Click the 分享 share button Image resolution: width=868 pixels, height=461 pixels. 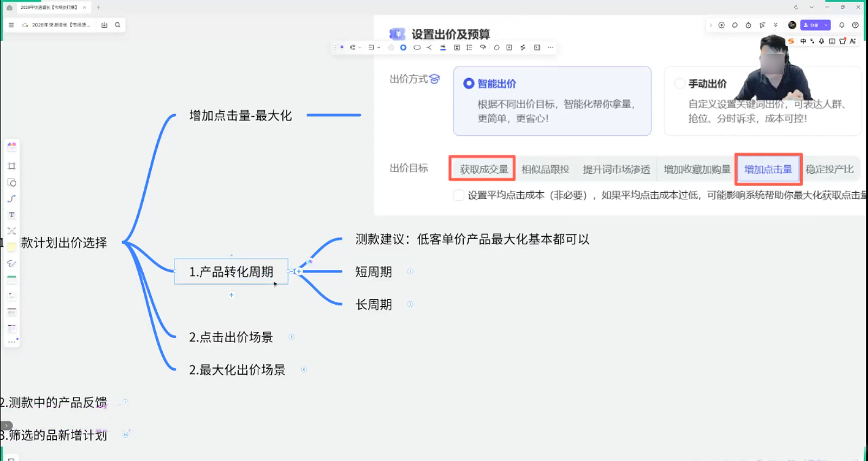(811, 25)
